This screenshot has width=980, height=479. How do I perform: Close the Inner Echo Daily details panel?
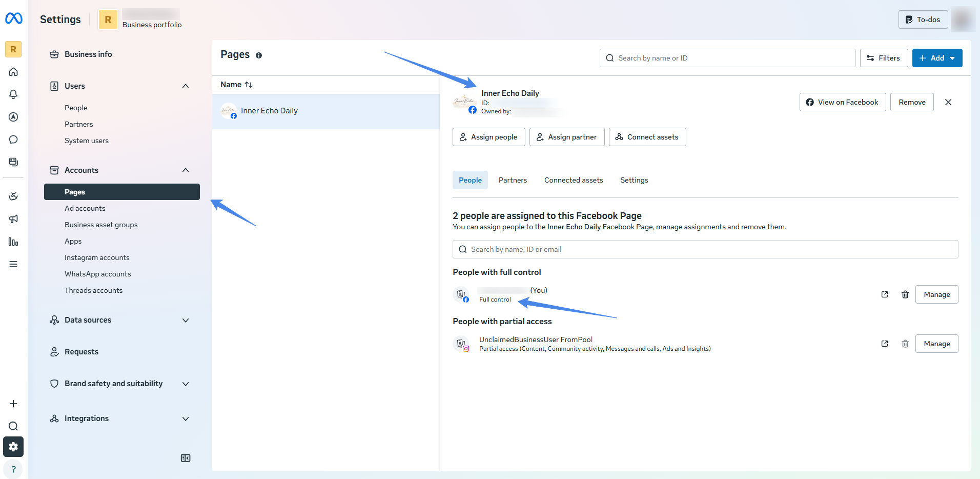coord(948,102)
